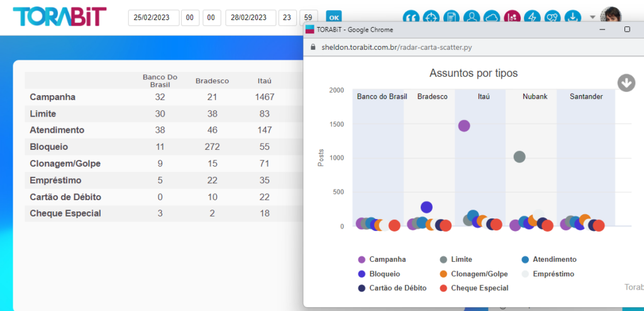The height and width of the screenshot is (311, 644).
Task: Click the red Santander Cheque Especial point
Action: click(599, 225)
